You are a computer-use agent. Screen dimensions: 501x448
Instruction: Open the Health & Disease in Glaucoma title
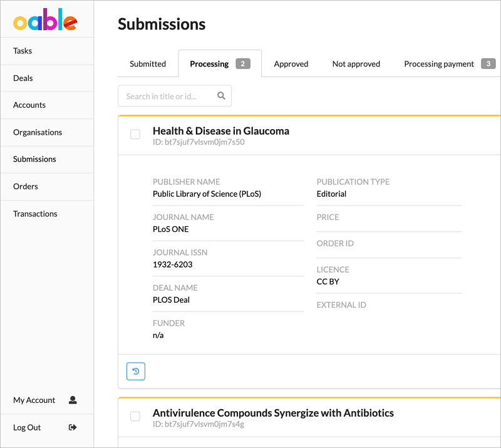pos(221,131)
